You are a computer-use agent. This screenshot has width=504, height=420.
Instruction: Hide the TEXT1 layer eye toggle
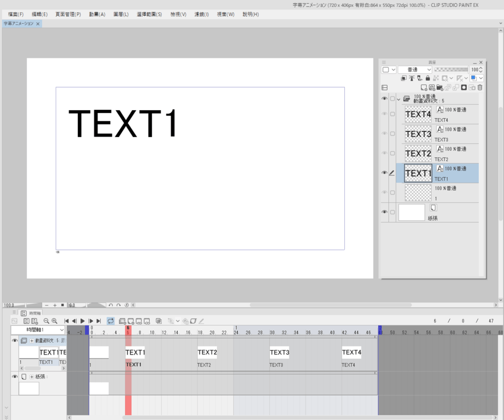coord(384,173)
